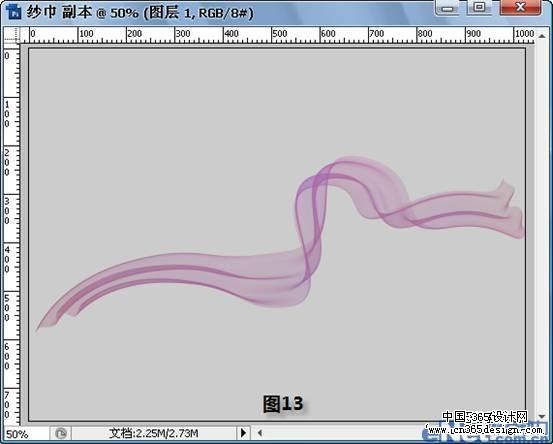Click the document title text 纱巾 副本
Screen dimensions: 553x444
point(59,12)
